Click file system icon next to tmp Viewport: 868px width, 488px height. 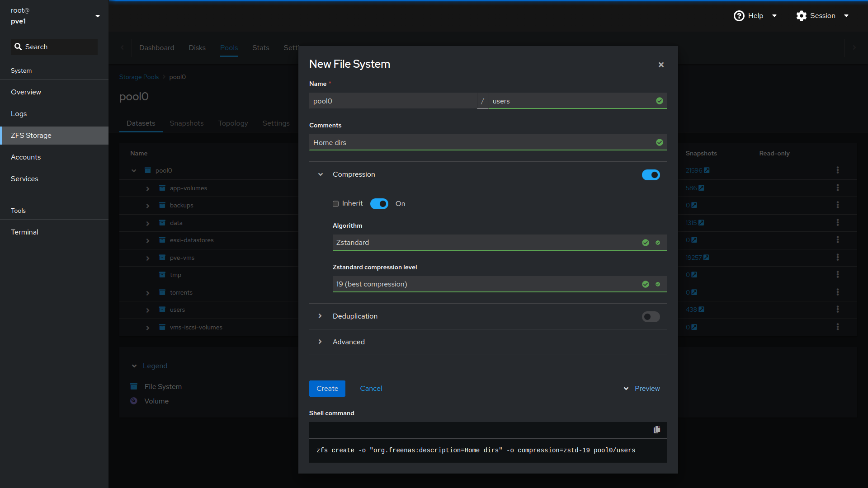162,275
